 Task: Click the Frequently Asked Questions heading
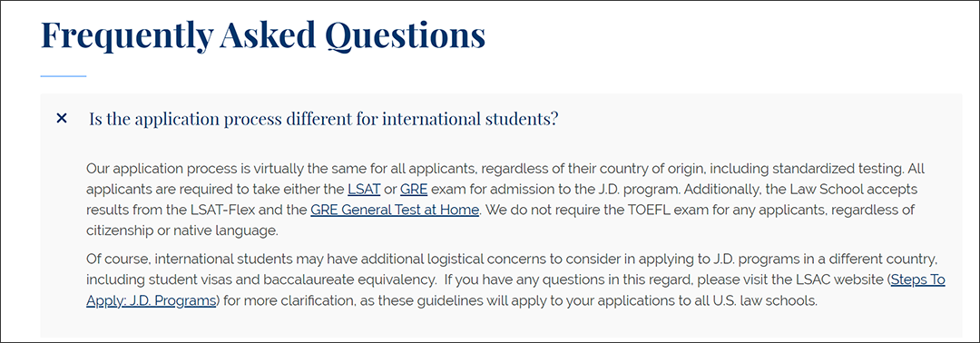pyautogui.click(x=263, y=35)
